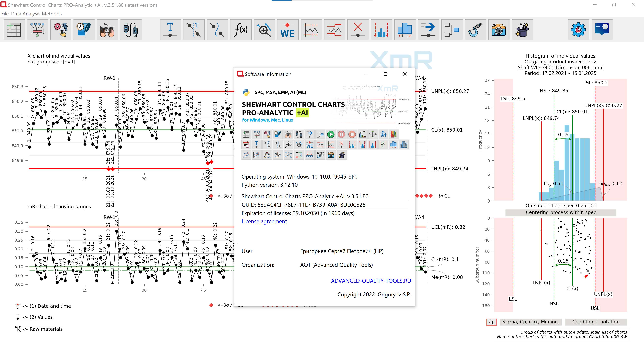
Task: Click the USB device connection icon
Action: [131, 30]
